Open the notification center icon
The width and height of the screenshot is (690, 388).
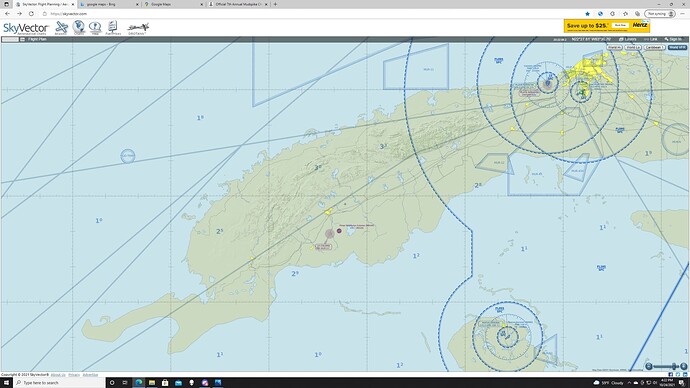682,383
